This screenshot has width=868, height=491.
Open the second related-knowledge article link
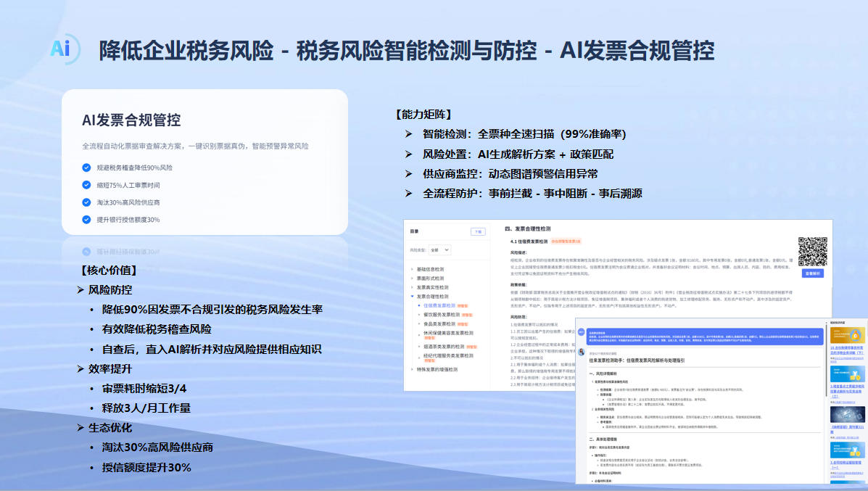coord(847,391)
